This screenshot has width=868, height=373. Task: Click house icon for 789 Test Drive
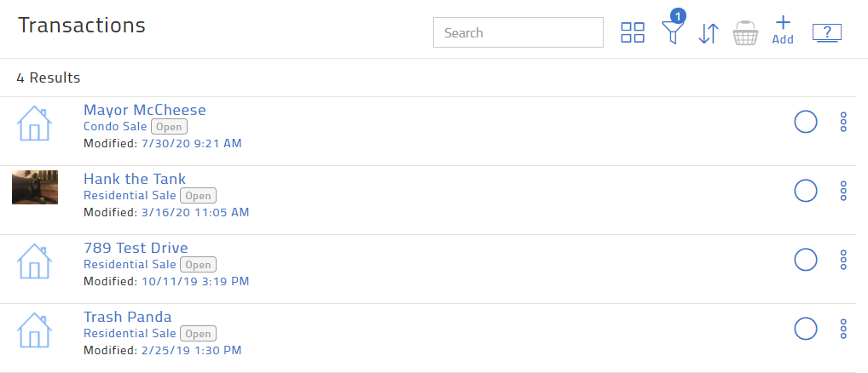pyautogui.click(x=34, y=261)
